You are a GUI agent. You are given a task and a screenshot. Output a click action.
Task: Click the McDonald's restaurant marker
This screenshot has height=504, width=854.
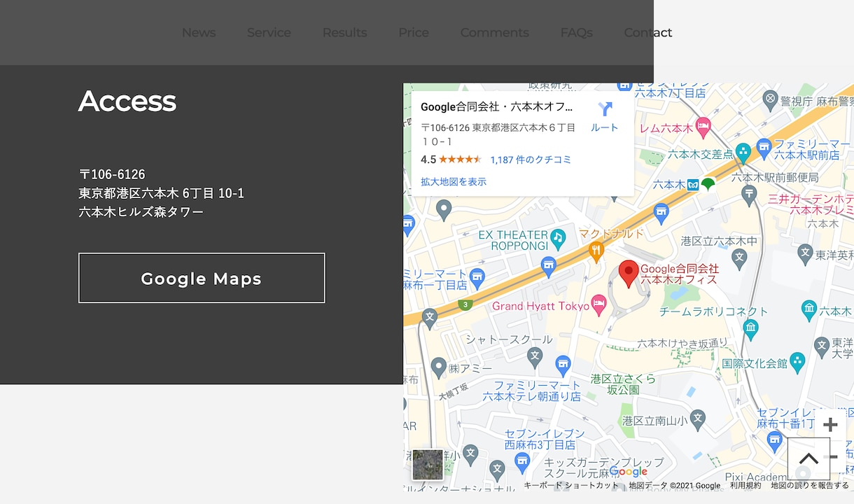point(596,251)
